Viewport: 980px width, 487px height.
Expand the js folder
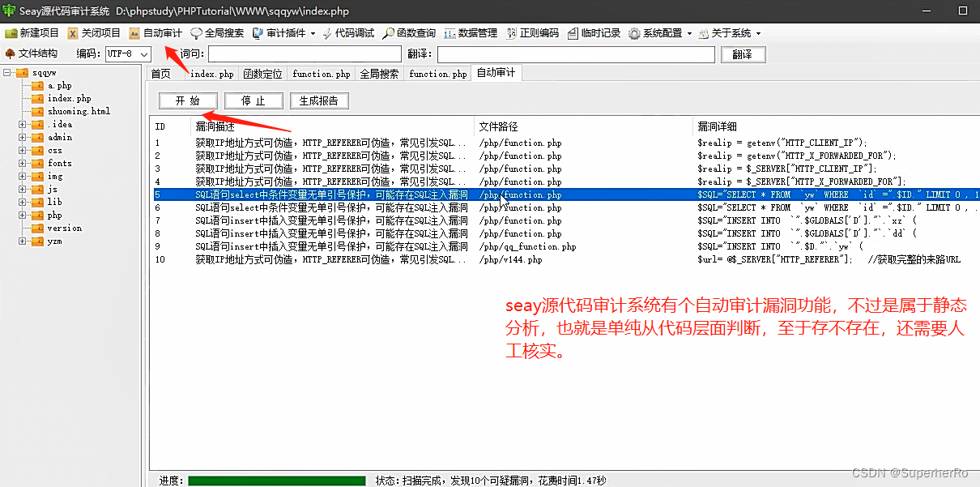pyautogui.click(x=23, y=189)
